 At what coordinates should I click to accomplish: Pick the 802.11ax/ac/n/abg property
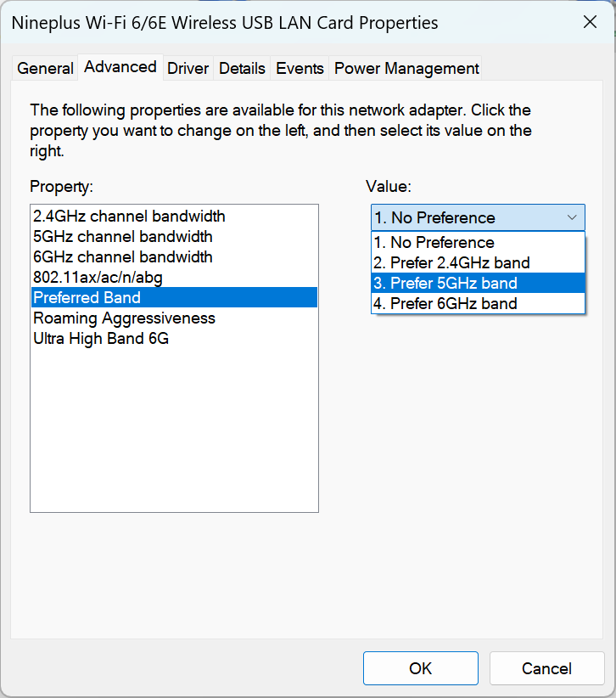174,278
